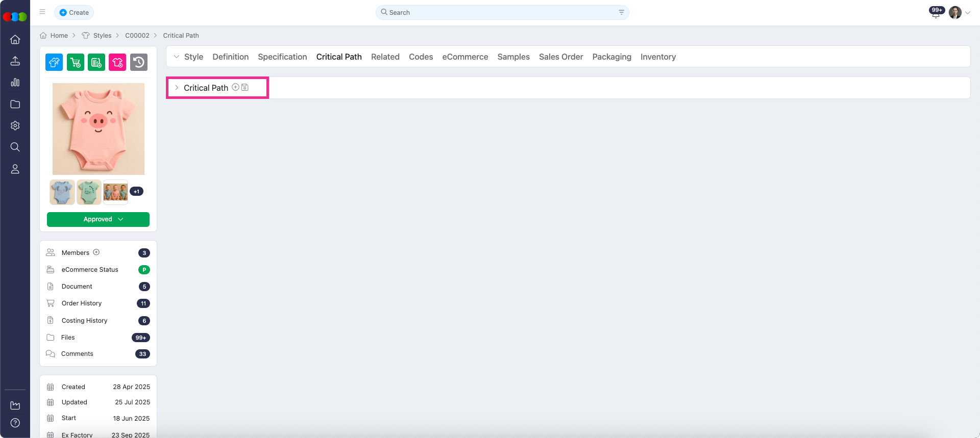Viewport: 980px width, 438px height.
Task: Collapse the tab bar chevron before Style
Action: pyautogui.click(x=177, y=57)
